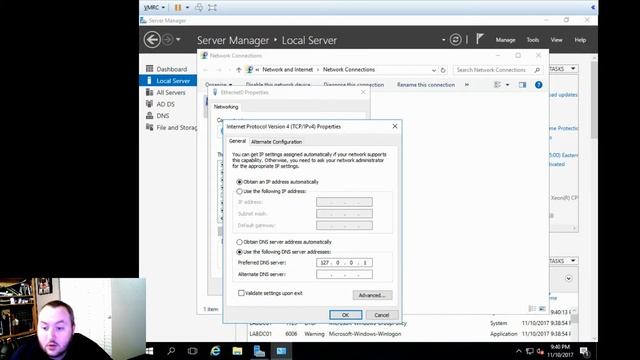This screenshot has width=640, height=360.
Task: Expand the dropdown arrow beside VMRC pause
Action: pyautogui.click(x=187, y=7)
